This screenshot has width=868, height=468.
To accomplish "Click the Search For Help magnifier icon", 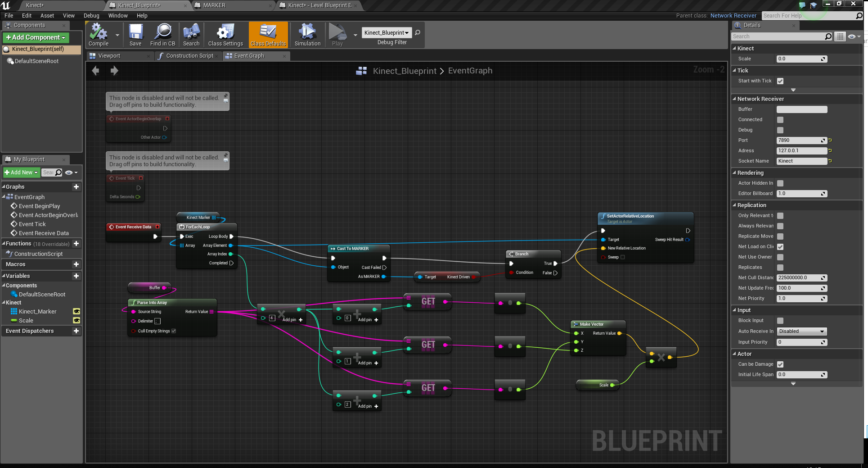I will 859,16.
